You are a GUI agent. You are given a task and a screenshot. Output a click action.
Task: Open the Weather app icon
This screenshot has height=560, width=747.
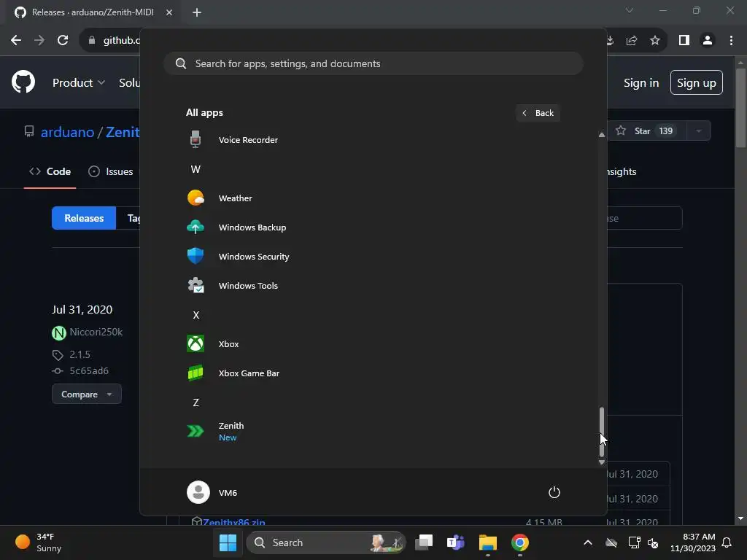(x=196, y=198)
